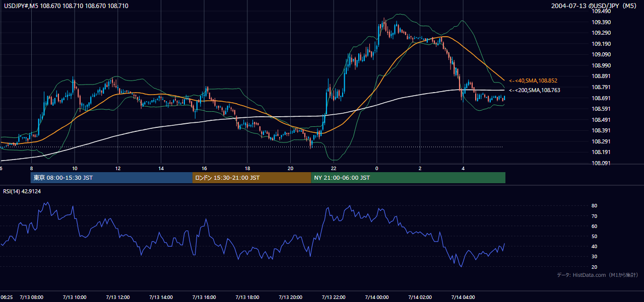644x302 pixels.
Task: Click RSI scale value 70
Action: (x=594, y=216)
